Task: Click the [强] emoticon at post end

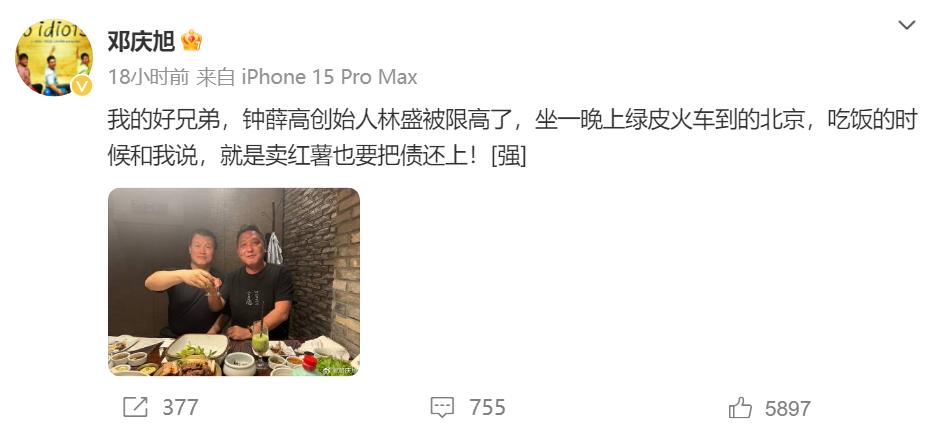Action: tap(508, 157)
